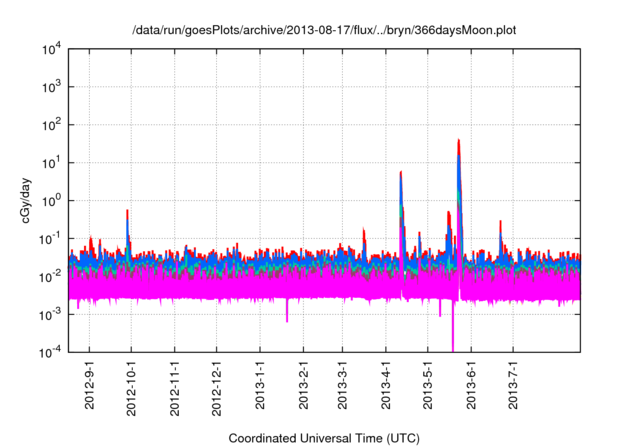This screenshot has width=640, height=448.
Task: Select the 2012-9-1 date tick label
Action: pyautogui.click(x=90, y=384)
